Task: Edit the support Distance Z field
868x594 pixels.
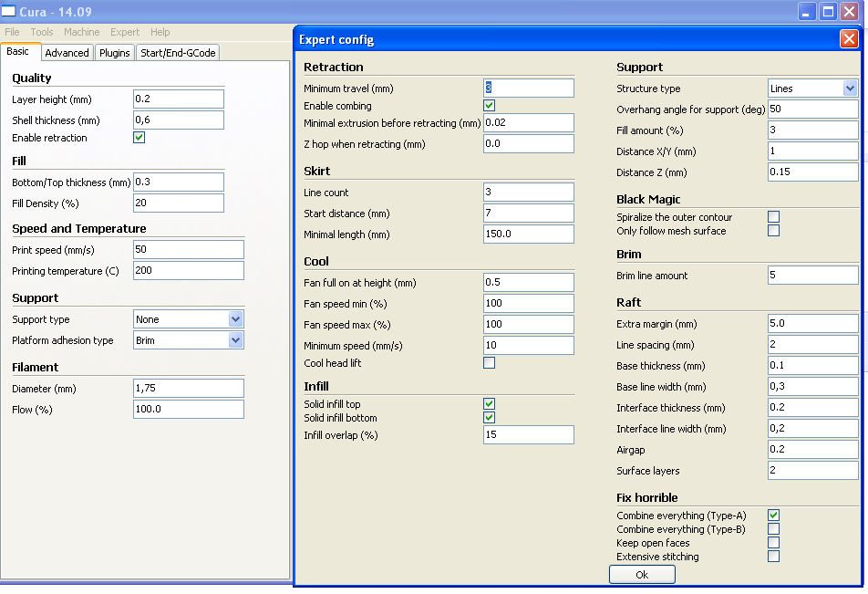Action: click(x=813, y=172)
